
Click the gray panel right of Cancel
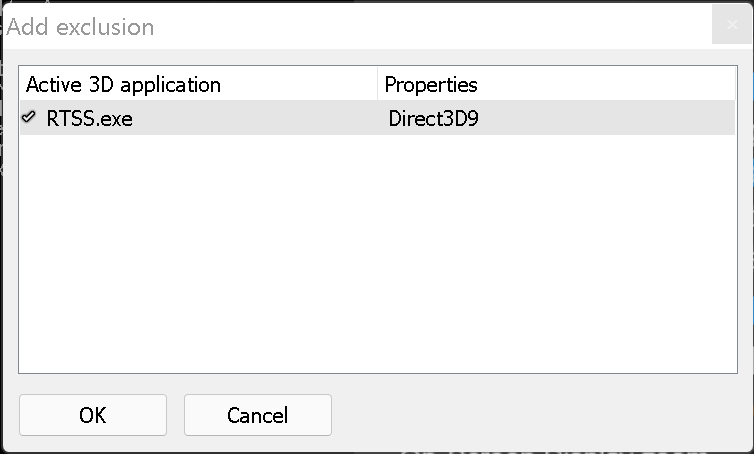(x=540, y=415)
